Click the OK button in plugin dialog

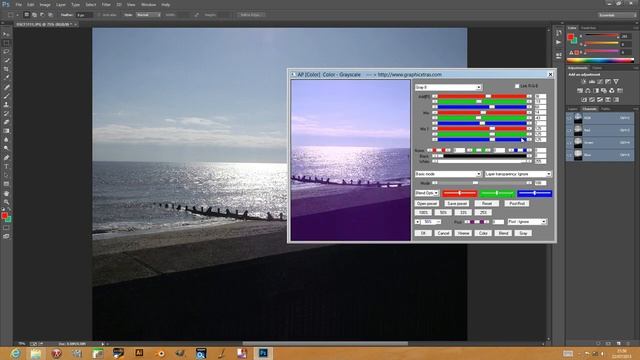tap(423, 233)
